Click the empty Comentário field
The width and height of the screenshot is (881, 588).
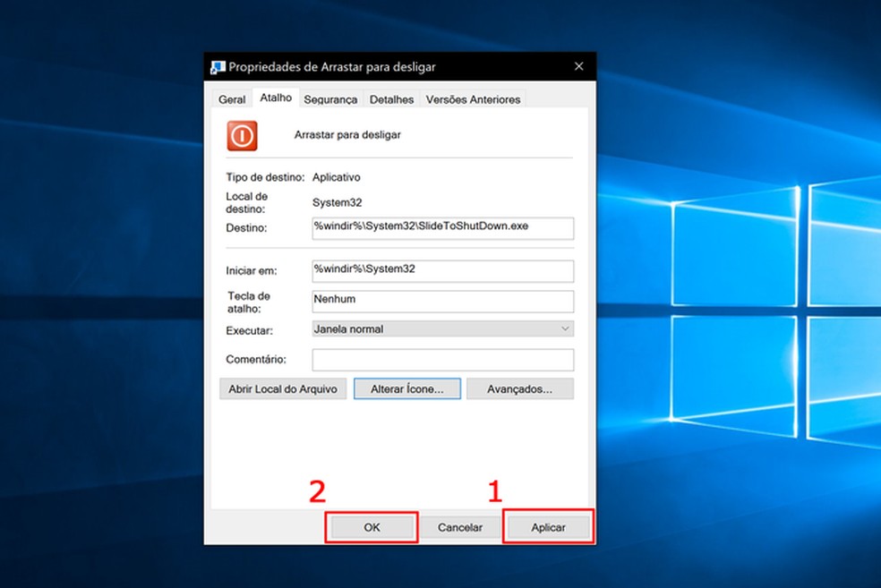[442, 359]
